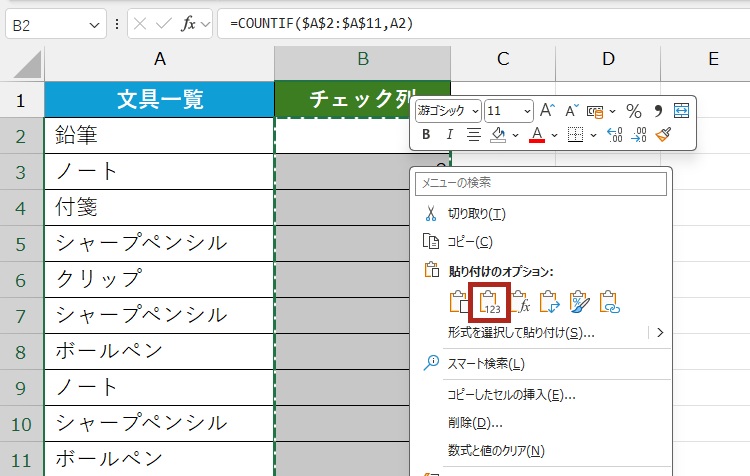The width and height of the screenshot is (750, 476).
Task: Select コピー(C) in the context menu
Action: (x=469, y=242)
